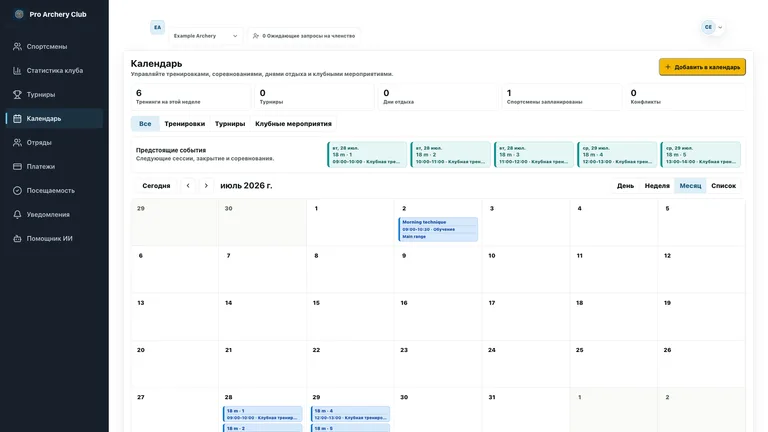The image size is (768, 432).
Task: Open Помощник ИИ robot icon
Action: tap(17, 239)
